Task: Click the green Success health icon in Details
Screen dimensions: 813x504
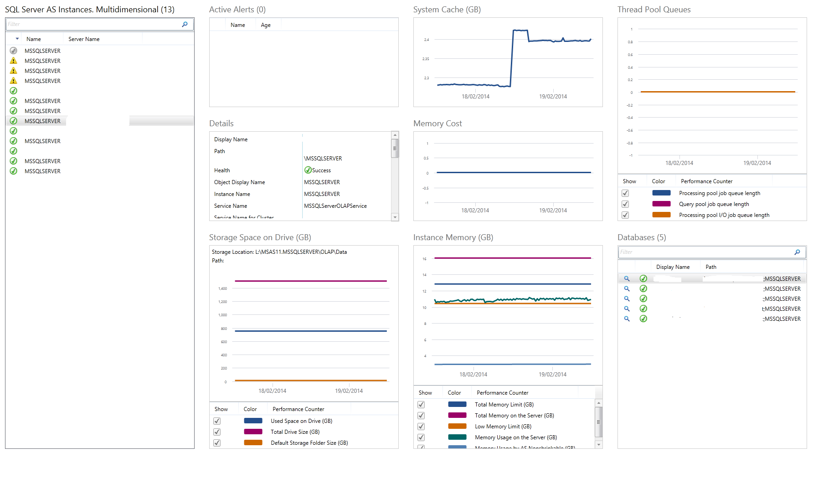Action: (308, 170)
